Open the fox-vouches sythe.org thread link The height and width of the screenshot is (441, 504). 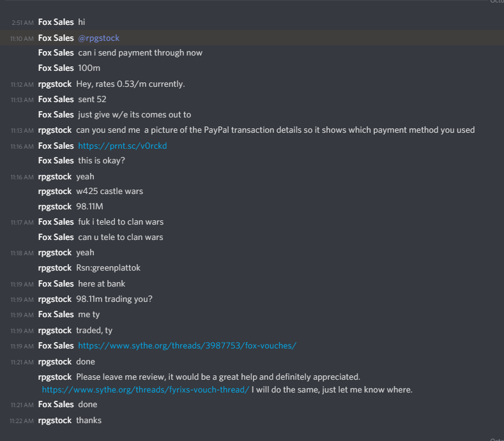click(187, 346)
